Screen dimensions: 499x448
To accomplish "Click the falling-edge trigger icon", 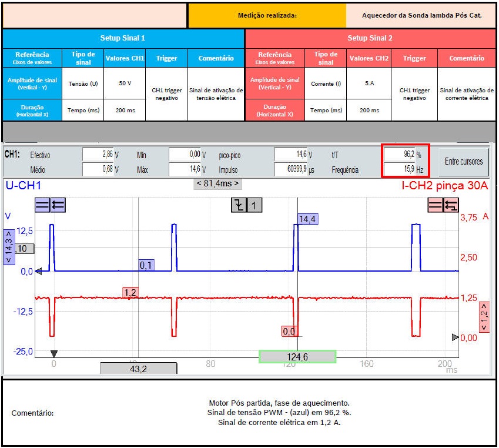I will click(238, 205).
